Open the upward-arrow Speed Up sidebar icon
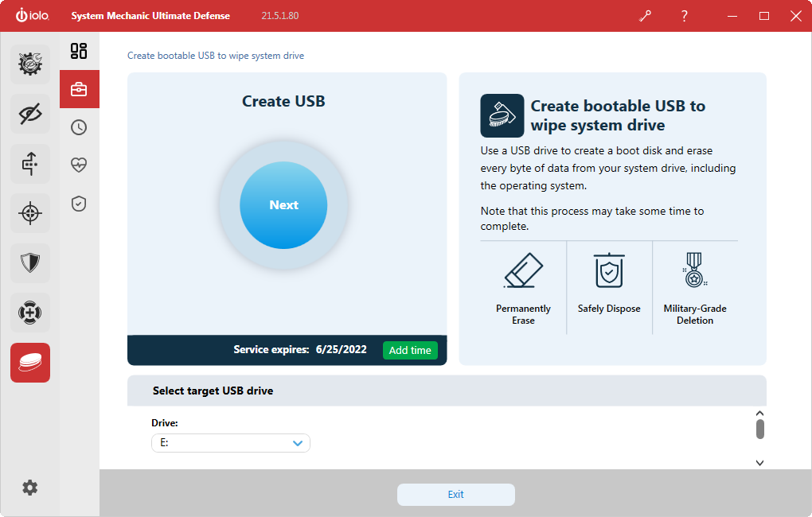Viewport: 812px width, 517px height. pyautogui.click(x=30, y=164)
